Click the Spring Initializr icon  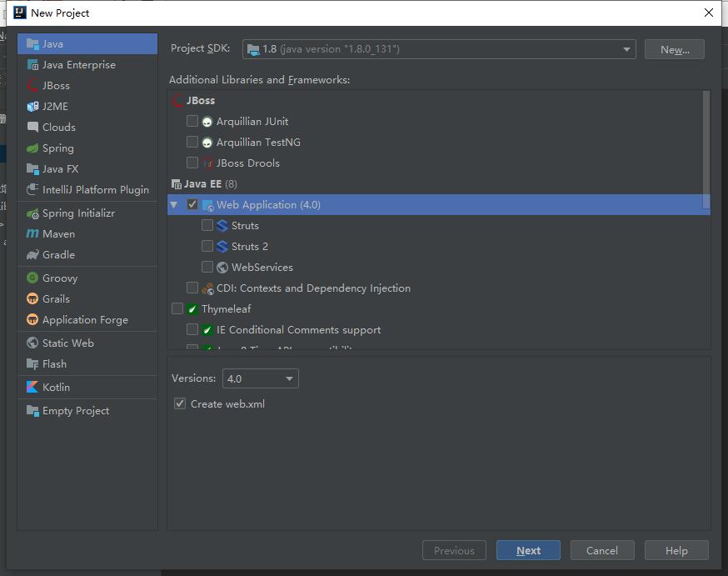click(x=32, y=213)
